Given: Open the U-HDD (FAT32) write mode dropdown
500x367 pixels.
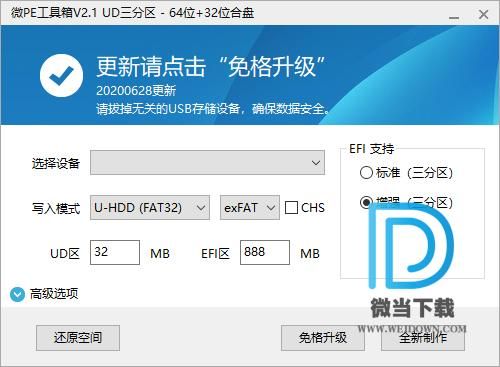Looking at the screenshot, I should 150,208.
